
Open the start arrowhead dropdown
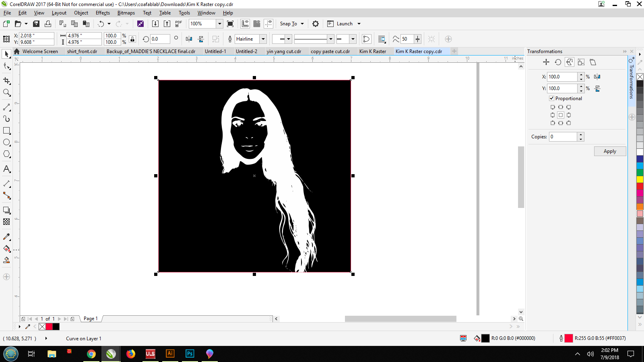coord(289,39)
